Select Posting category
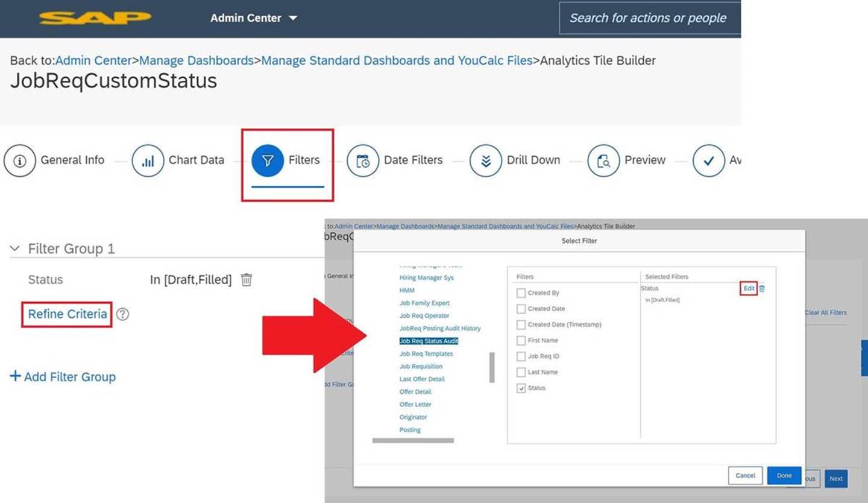This screenshot has width=868, height=503. point(410,430)
